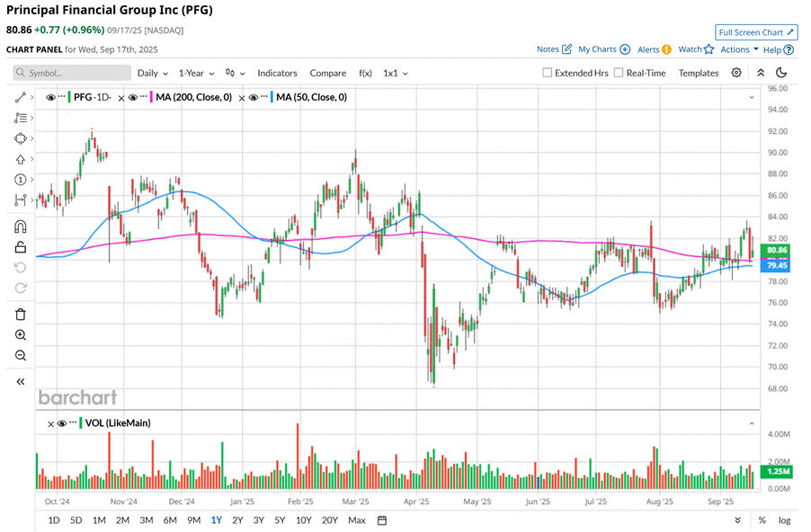Open chart settings gear icon

point(736,73)
